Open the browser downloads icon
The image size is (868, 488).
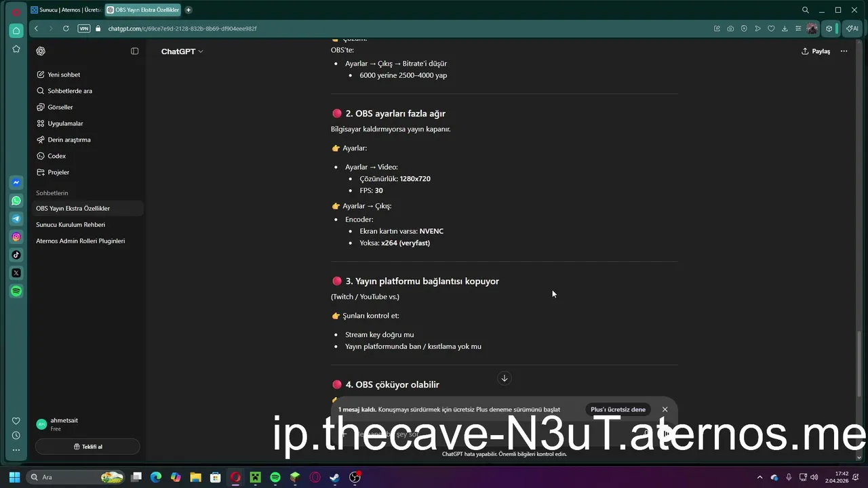point(785,28)
